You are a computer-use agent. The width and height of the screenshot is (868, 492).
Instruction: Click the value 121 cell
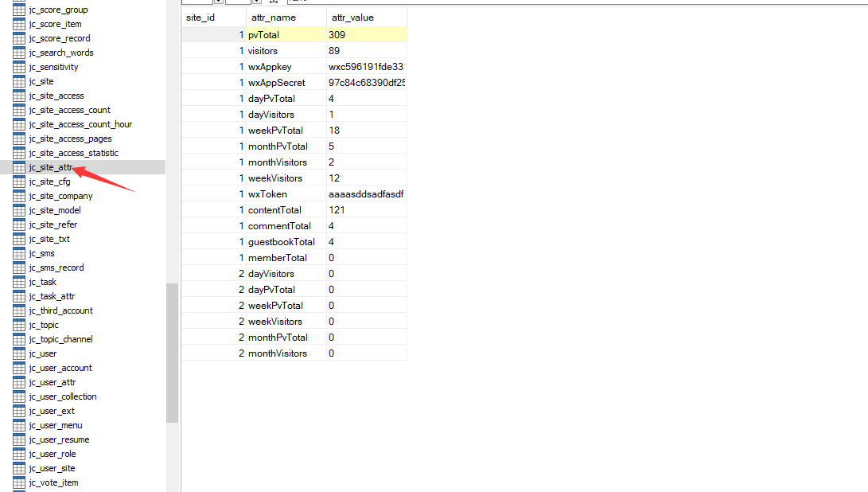[x=367, y=210]
